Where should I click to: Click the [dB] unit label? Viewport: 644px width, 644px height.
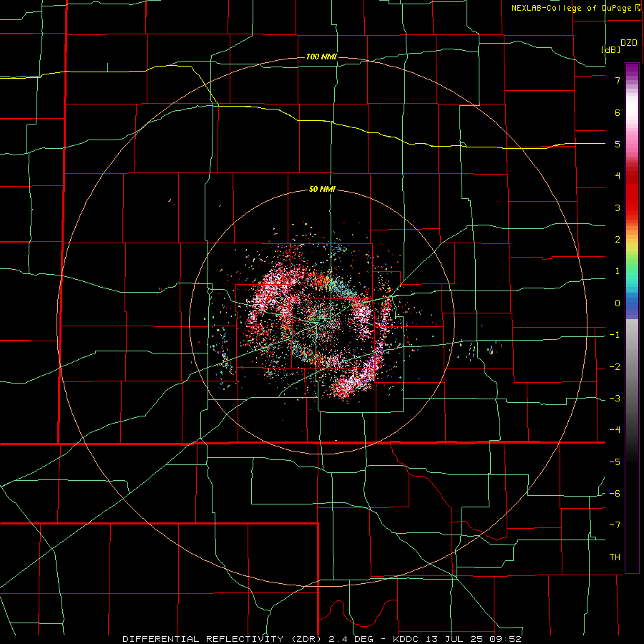(611, 49)
